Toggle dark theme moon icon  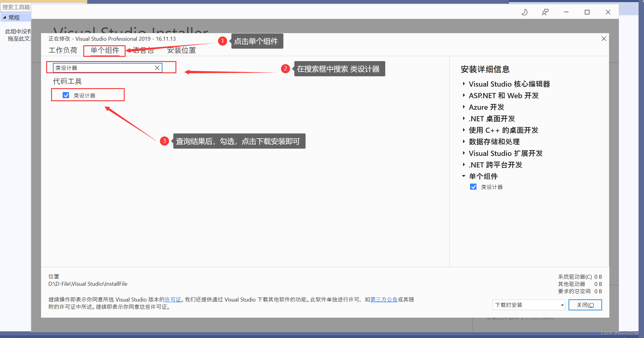[525, 12]
